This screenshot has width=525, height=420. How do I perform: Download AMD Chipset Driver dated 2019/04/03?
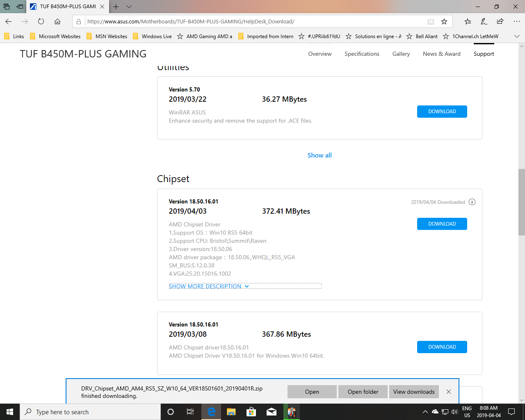(x=442, y=224)
